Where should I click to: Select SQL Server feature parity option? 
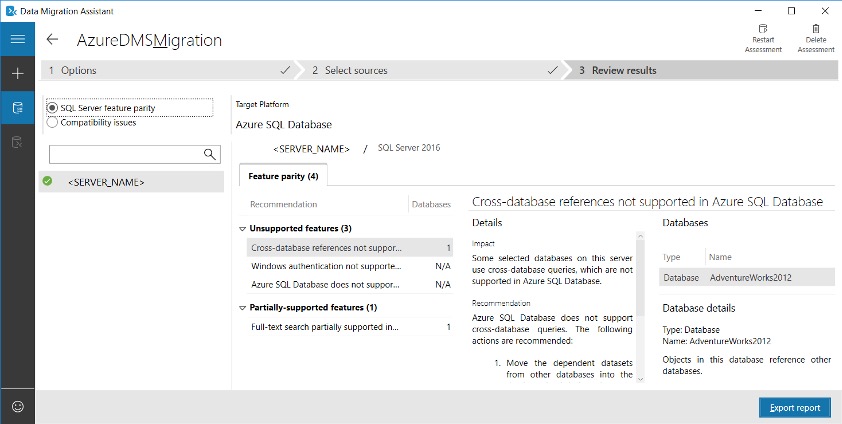coord(53,108)
